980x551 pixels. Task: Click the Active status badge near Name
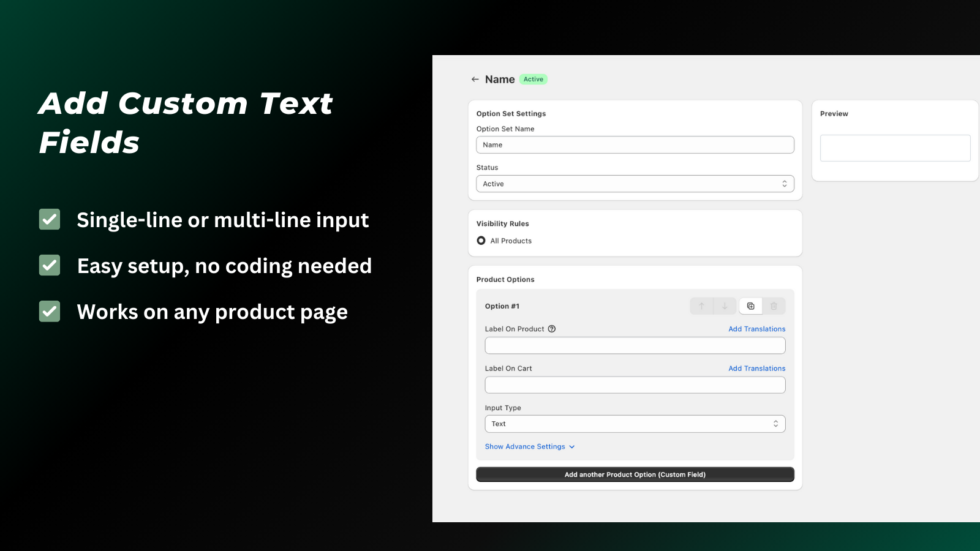click(532, 79)
